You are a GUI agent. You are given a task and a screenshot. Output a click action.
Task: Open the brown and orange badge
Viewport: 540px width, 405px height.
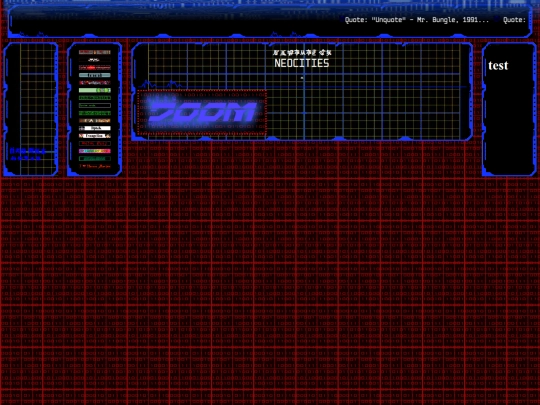pyautogui.click(x=95, y=121)
